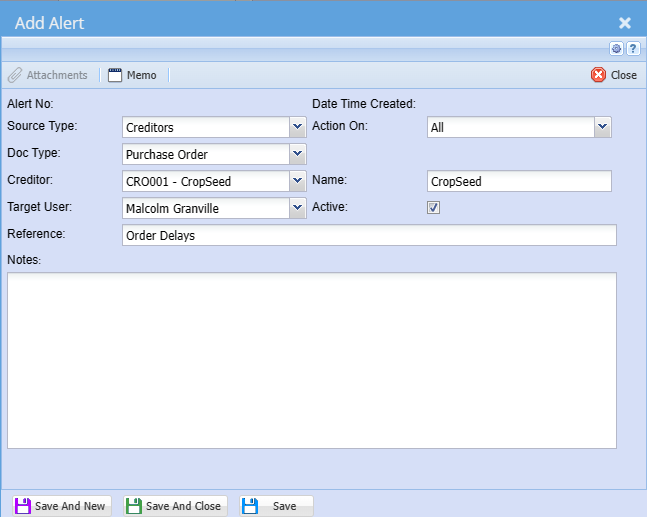The image size is (647, 517).
Task: Click the settings gear icon
Action: tap(616, 48)
